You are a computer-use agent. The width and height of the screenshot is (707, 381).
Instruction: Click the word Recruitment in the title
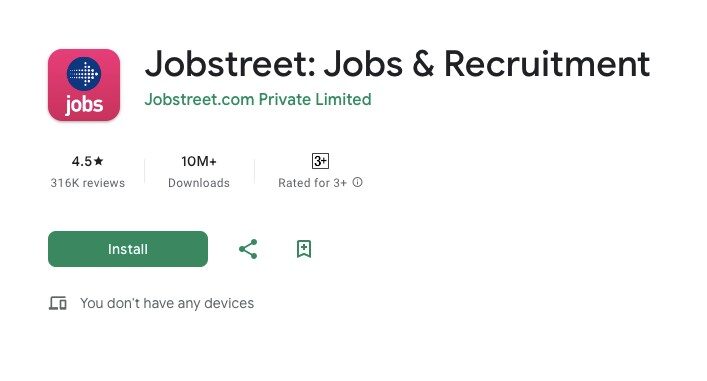(547, 64)
